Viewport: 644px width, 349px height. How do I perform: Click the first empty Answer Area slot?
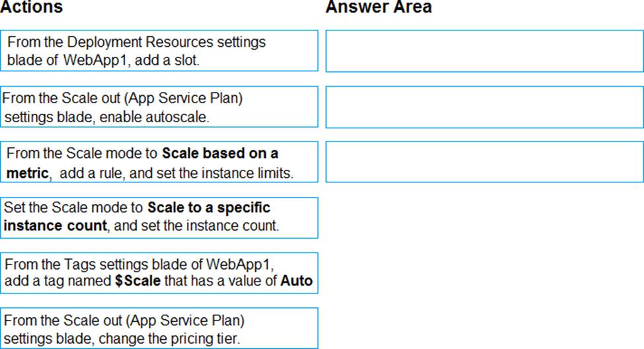pos(485,51)
